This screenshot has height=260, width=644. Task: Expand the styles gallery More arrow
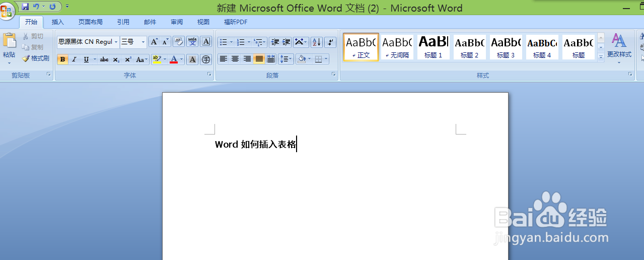click(601, 57)
